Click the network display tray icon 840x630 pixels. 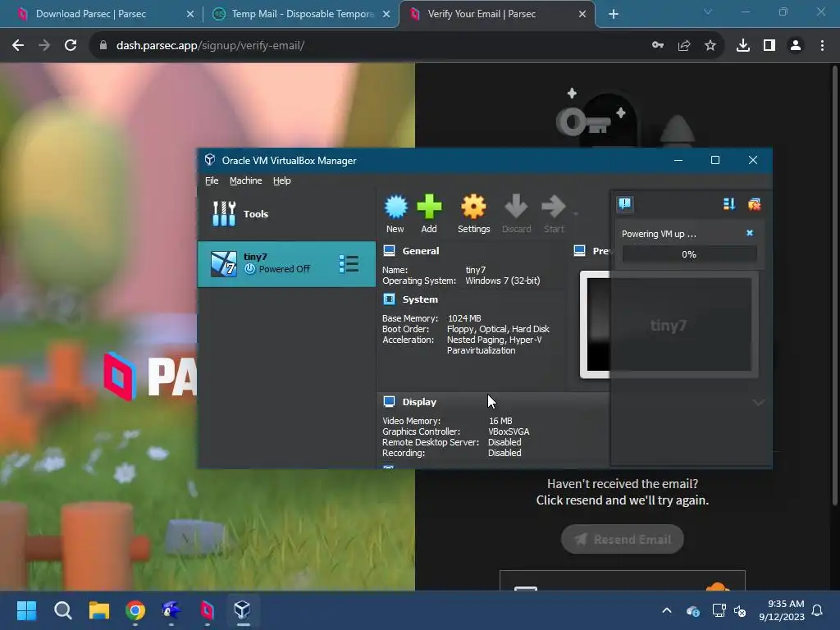[x=719, y=610]
